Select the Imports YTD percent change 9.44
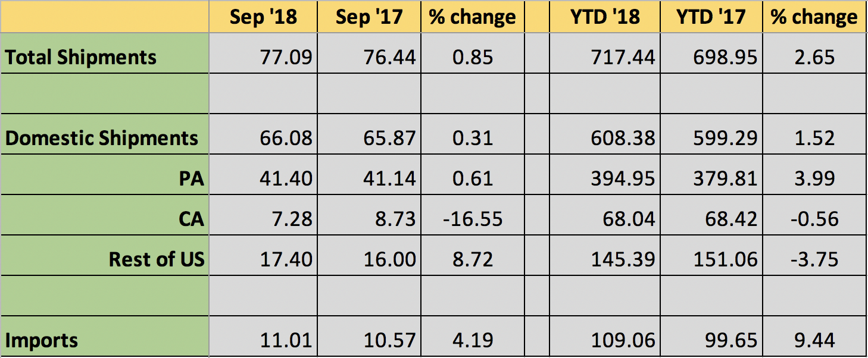Image resolution: width=868 pixels, height=358 pixels. [x=813, y=341]
